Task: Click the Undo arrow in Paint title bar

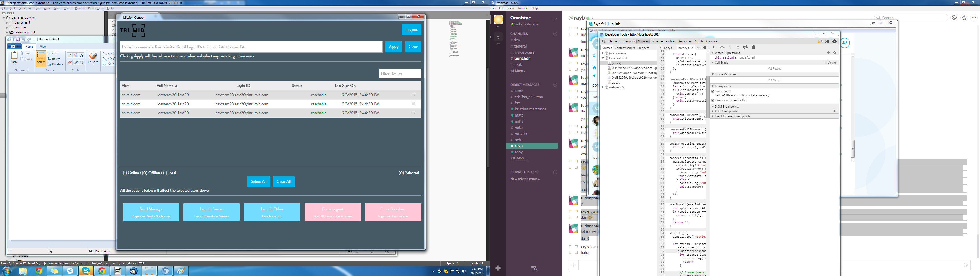Action: (23, 39)
